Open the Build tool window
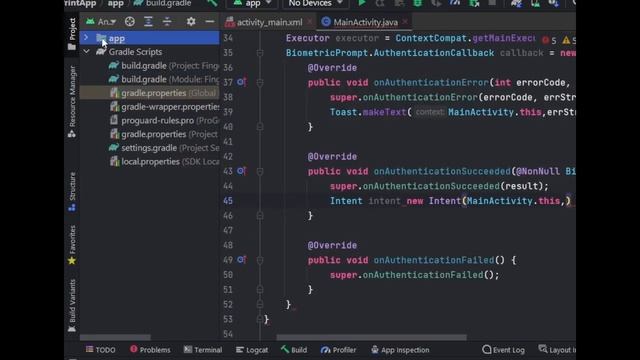The height and width of the screenshot is (360, 640). pos(294,350)
